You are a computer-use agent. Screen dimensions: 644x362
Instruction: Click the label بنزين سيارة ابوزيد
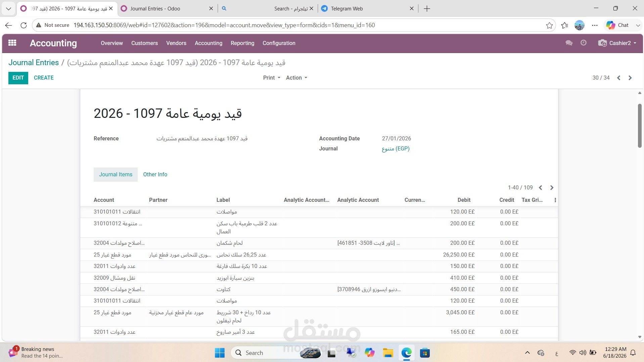tap(235, 278)
